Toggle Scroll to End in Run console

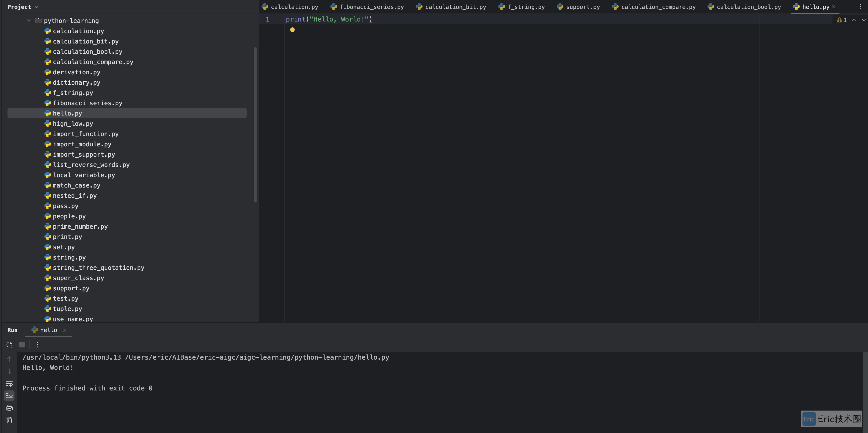[9, 395]
